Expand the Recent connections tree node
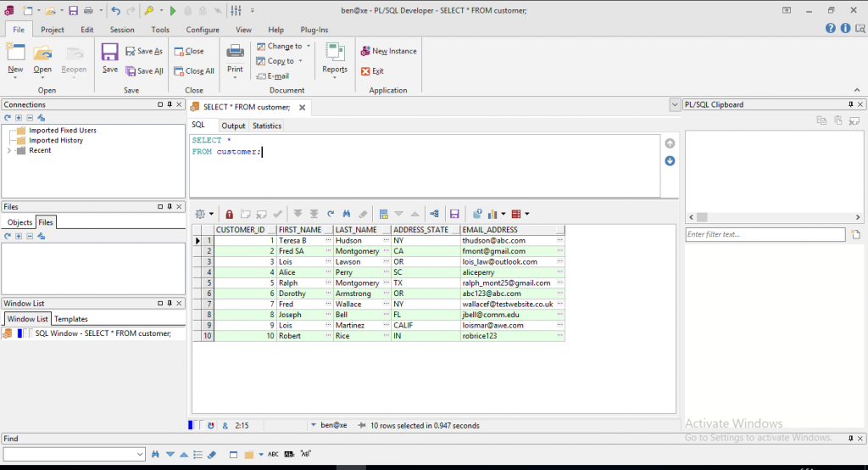This screenshot has height=470, width=868. tap(8, 151)
